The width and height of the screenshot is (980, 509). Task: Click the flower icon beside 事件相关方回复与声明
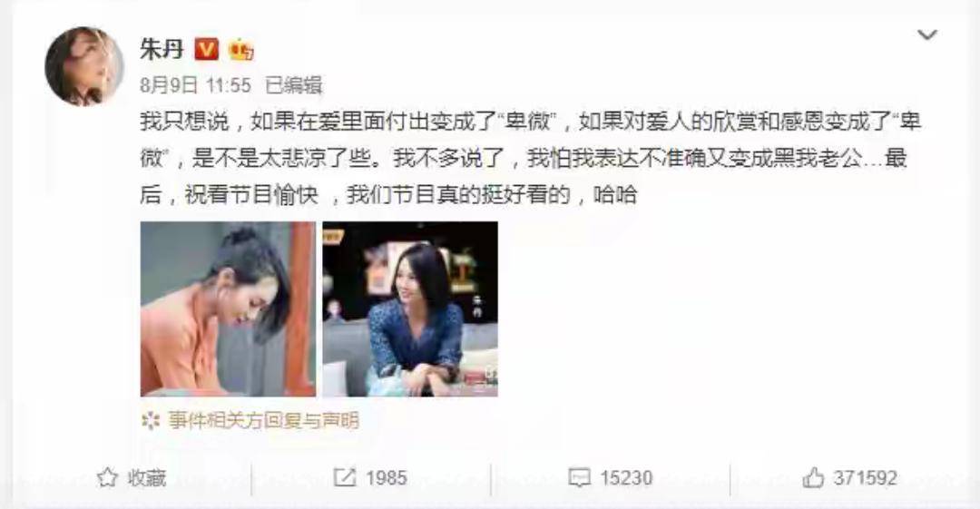[151, 421]
